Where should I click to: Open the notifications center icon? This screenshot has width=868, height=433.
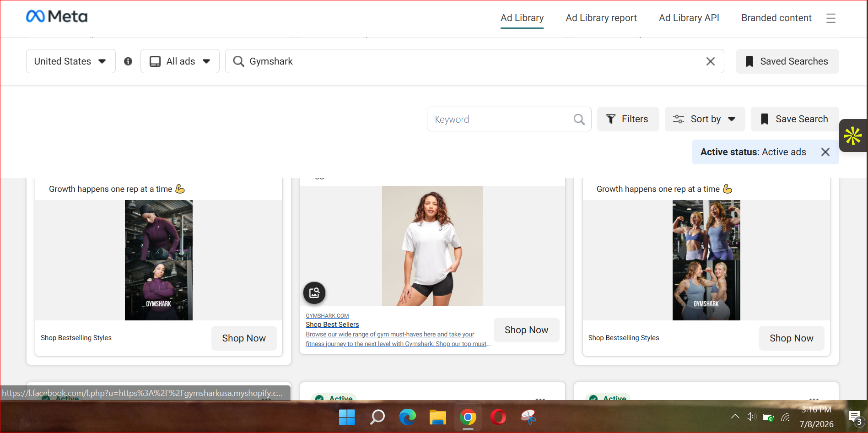(855, 417)
